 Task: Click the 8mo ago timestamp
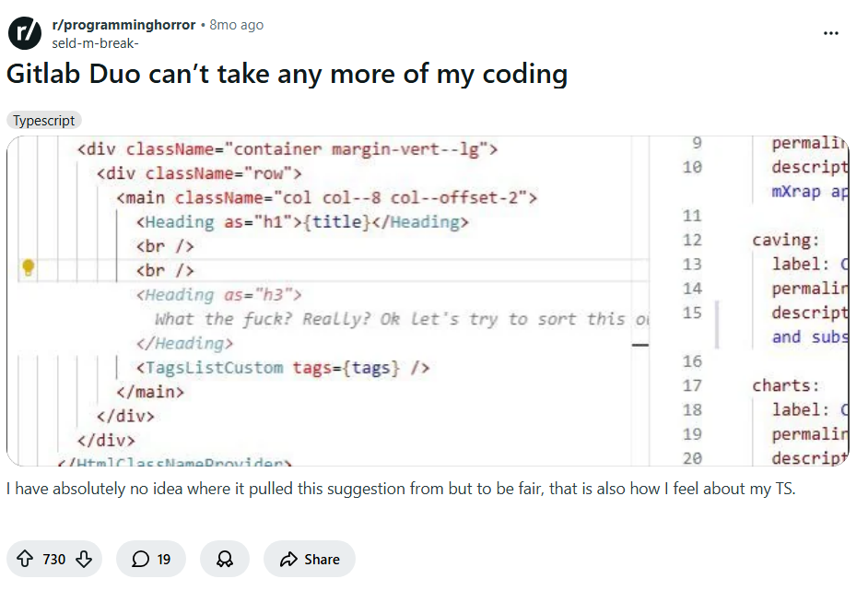click(236, 25)
